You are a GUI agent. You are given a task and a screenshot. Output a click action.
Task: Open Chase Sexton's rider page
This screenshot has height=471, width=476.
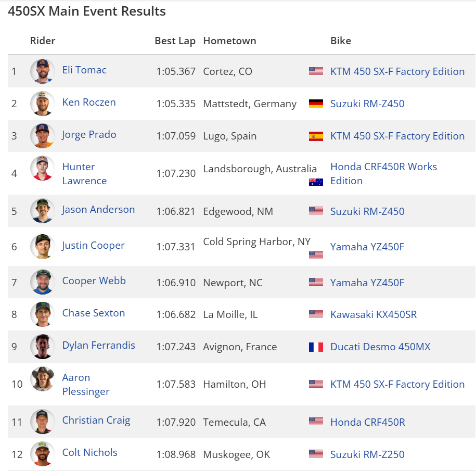click(x=94, y=313)
